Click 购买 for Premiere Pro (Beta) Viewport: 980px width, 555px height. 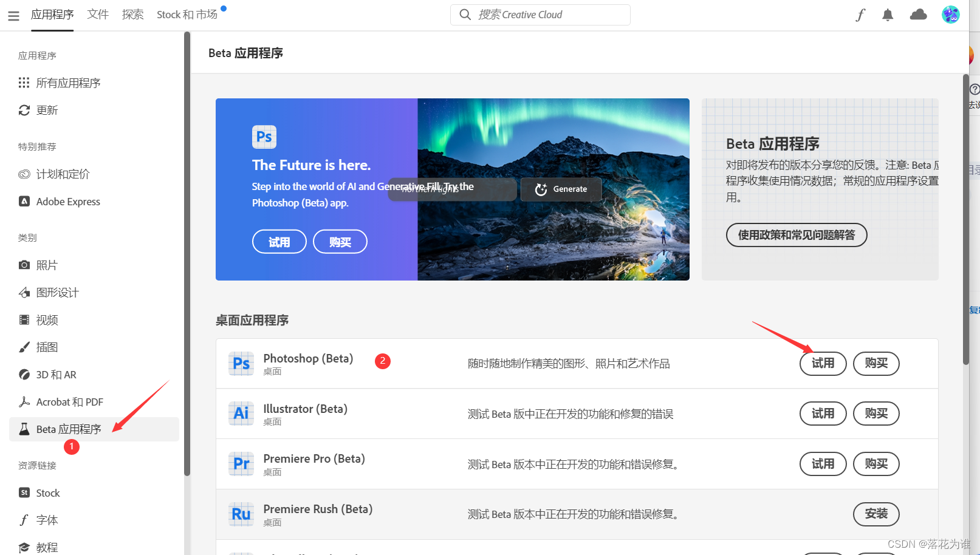click(x=877, y=464)
